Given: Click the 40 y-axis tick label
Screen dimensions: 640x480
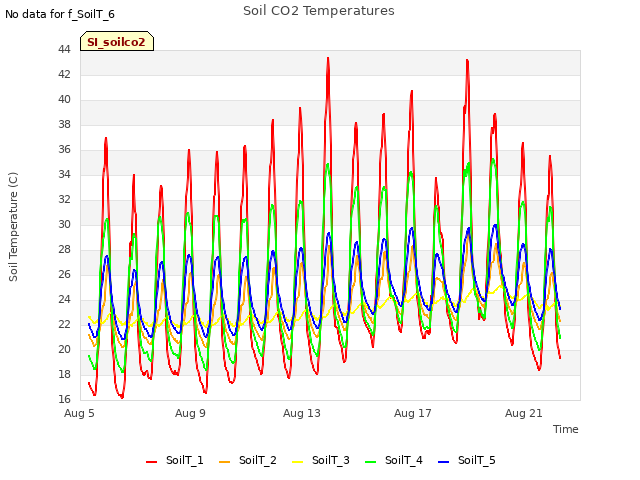Looking at the screenshot, I should click(x=64, y=100).
